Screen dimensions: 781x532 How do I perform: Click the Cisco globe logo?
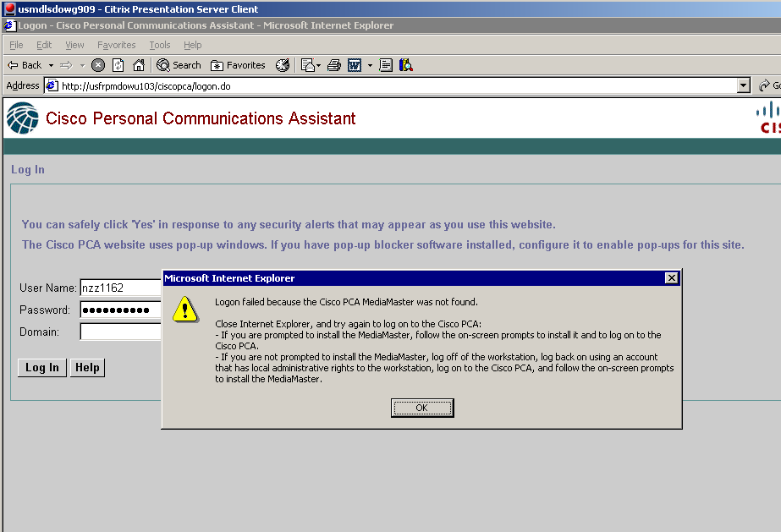click(22, 118)
